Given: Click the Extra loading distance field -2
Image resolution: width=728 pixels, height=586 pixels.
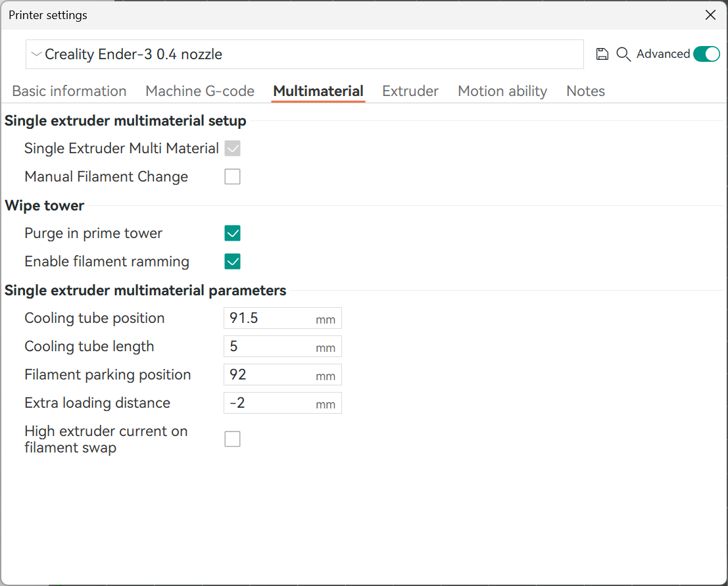Looking at the screenshot, I should click(283, 403).
